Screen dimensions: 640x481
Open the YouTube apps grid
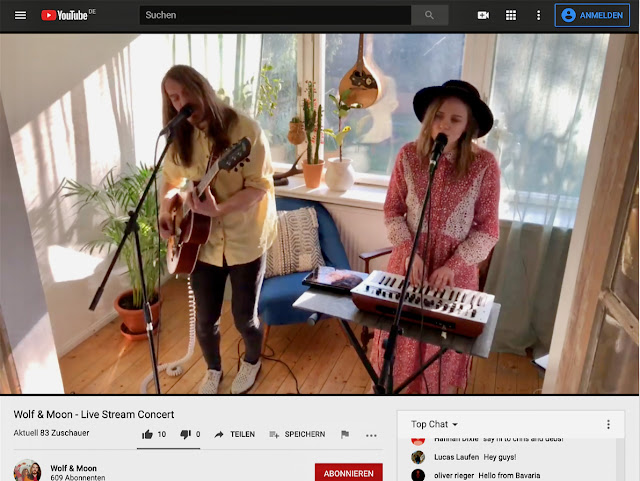pyautogui.click(x=511, y=15)
